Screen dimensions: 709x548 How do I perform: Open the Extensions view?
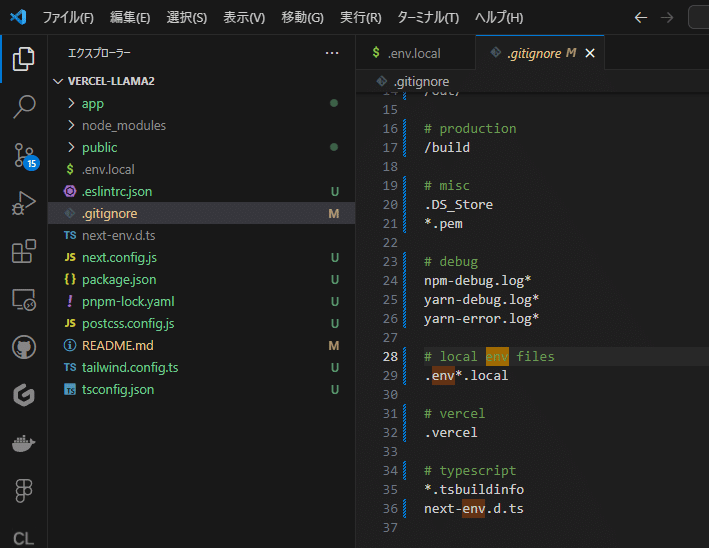click(23, 252)
